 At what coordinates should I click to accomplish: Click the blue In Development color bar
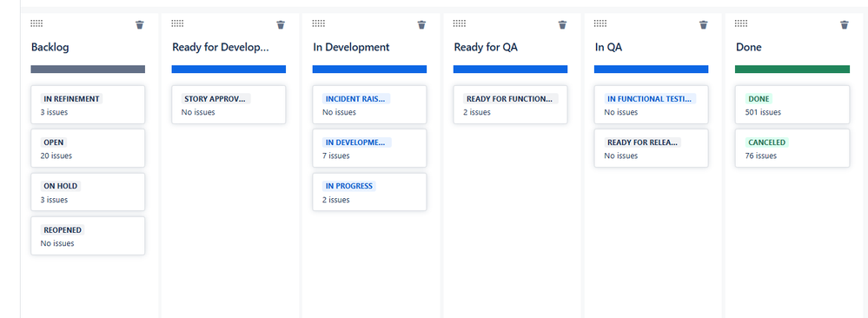[370, 70]
